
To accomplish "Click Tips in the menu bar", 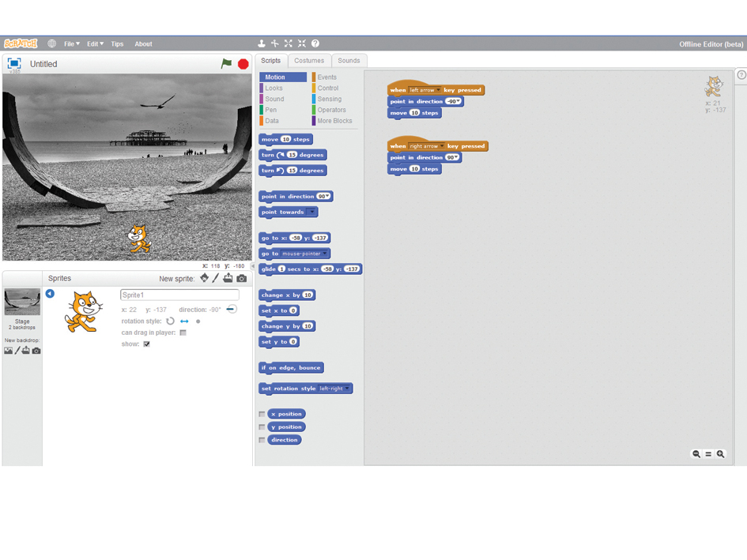I will click(x=117, y=43).
